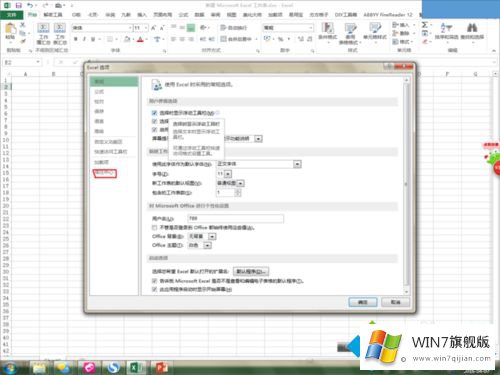The image size is (500, 375).
Task: Open the Trust Center category in sidebar
Action: (105, 173)
